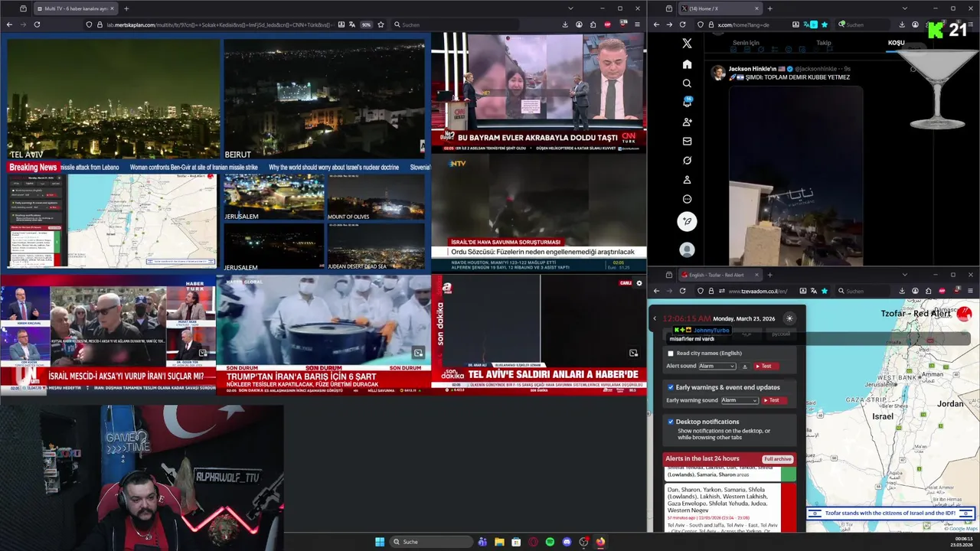This screenshot has height=551, width=980.
Task: Open Spotify from the Windows taskbar
Action: point(550,542)
